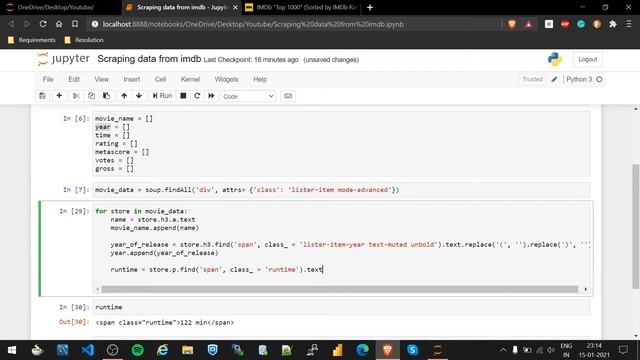The image size is (640, 360).
Task: Open the Help menu
Action: pyautogui.click(x=260, y=79)
